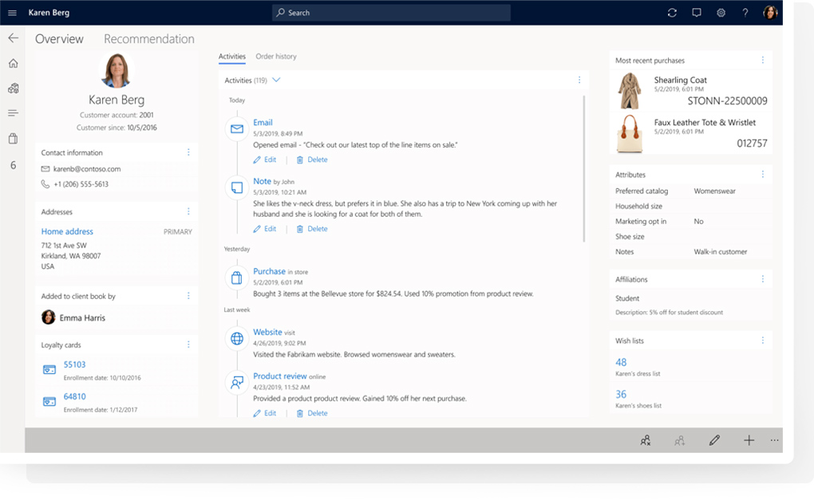
Task: Open the hamburger navigation menu
Action: (x=13, y=13)
